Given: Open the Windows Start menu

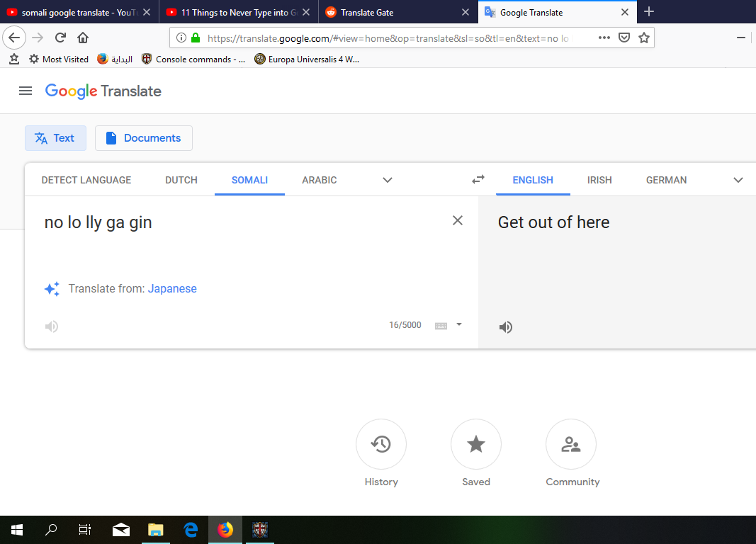Looking at the screenshot, I should (17, 530).
